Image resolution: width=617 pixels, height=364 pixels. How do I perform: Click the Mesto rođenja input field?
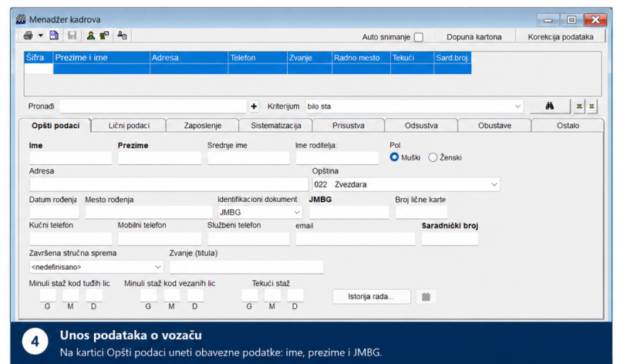pos(149,213)
